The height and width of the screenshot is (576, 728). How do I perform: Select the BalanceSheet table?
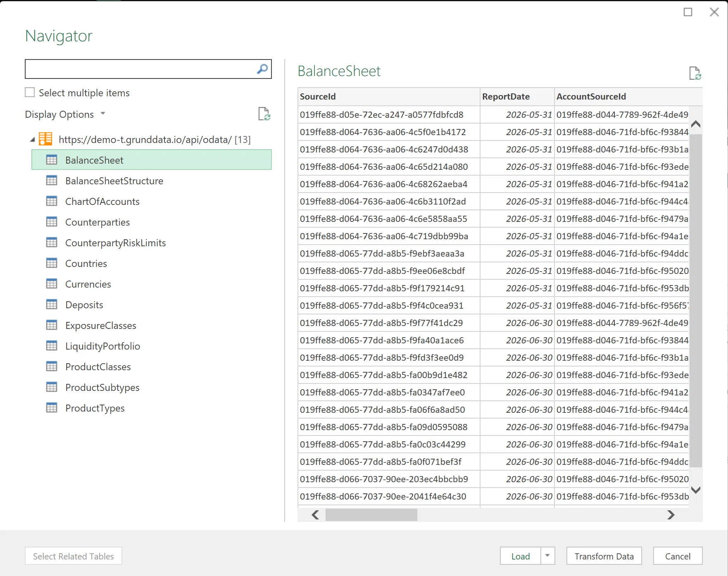point(152,160)
